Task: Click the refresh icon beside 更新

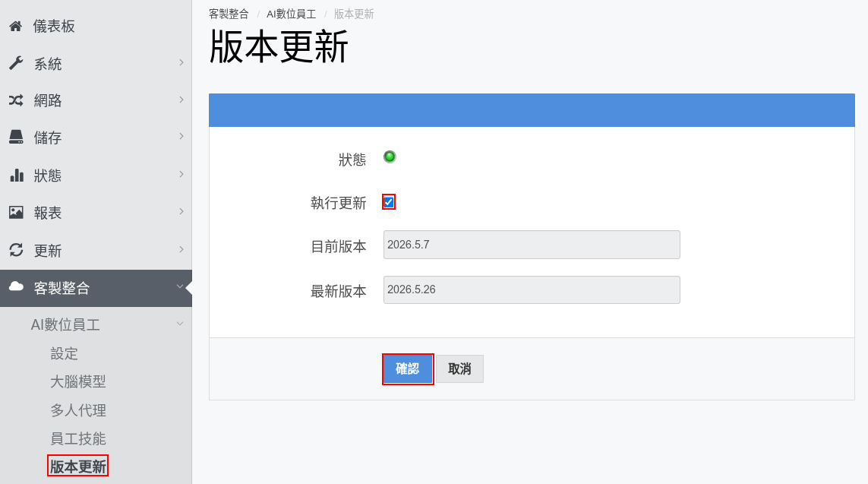Action: point(16,250)
